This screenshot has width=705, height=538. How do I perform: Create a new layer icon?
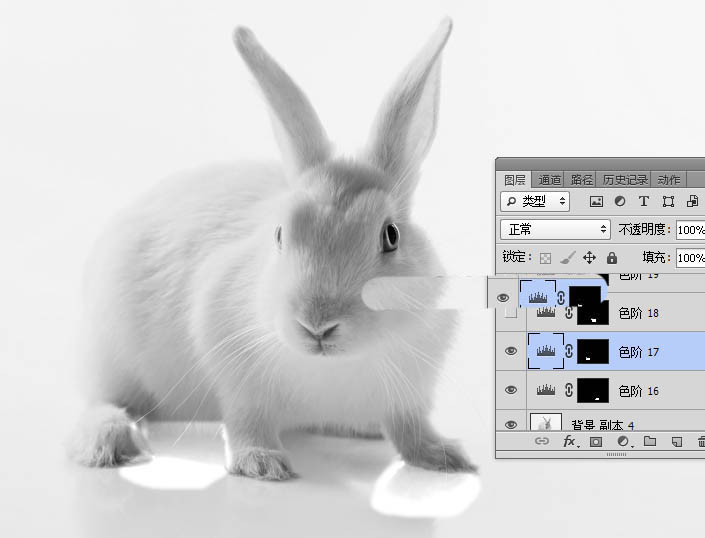coord(677,442)
